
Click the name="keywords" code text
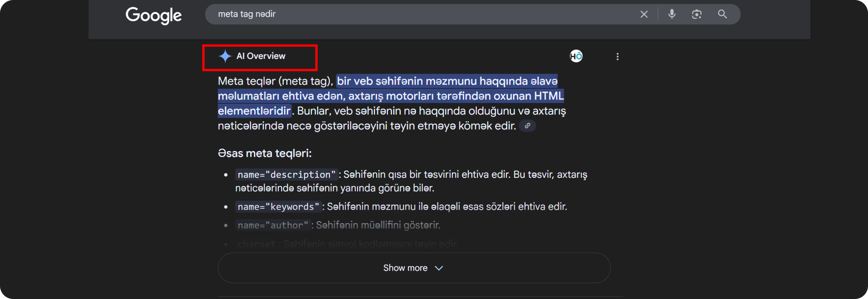[278, 207]
